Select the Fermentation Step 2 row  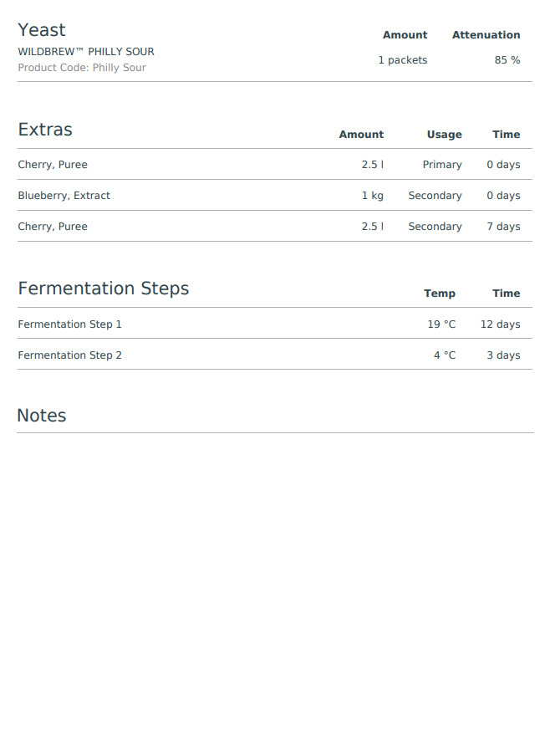click(x=275, y=355)
